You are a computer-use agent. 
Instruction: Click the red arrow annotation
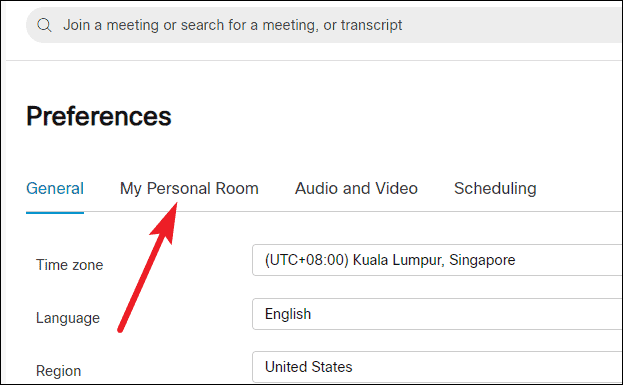147,267
